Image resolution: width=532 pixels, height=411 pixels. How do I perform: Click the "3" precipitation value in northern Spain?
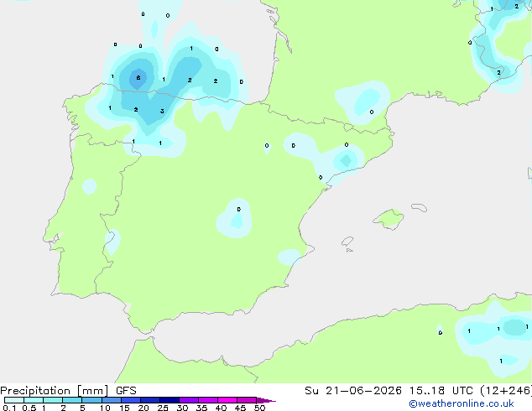(162, 112)
